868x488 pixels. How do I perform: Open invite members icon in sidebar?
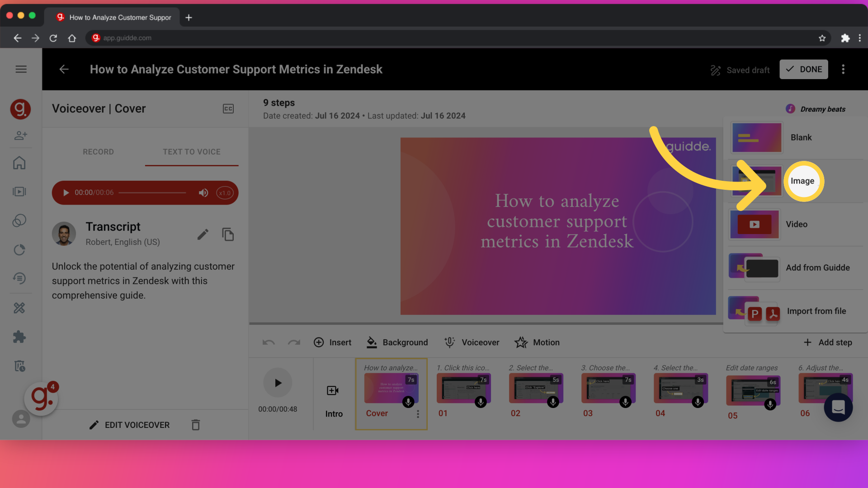pos(20,135)
